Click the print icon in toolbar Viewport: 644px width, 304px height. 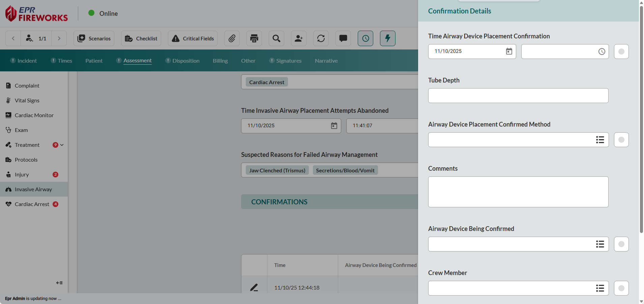coord(254,38)
